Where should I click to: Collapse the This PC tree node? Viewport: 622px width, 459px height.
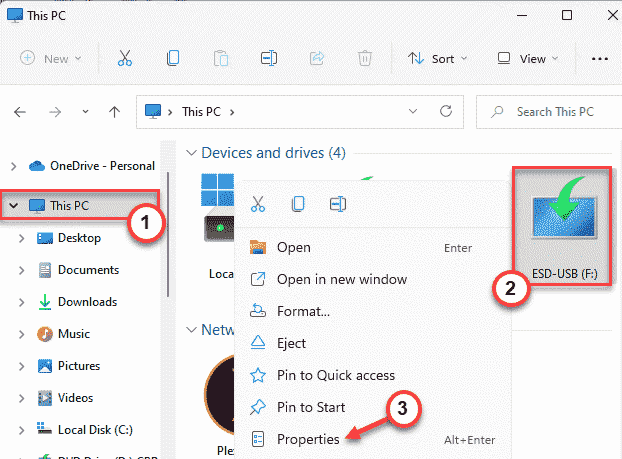(13, 206)
